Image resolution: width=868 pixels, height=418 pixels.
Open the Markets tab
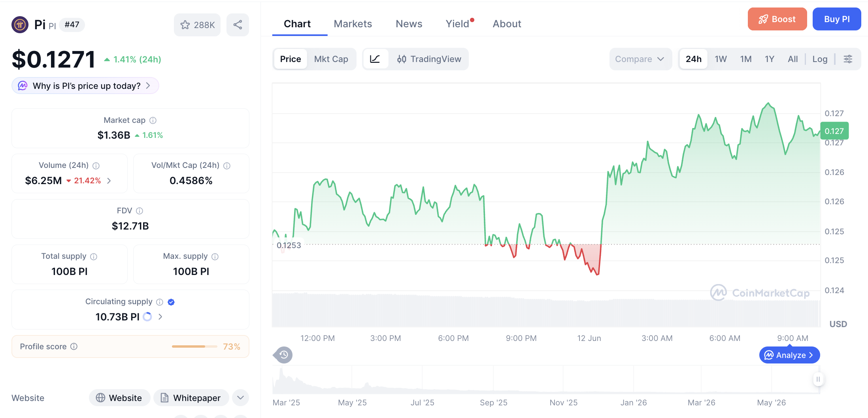[x=353, y=24]
